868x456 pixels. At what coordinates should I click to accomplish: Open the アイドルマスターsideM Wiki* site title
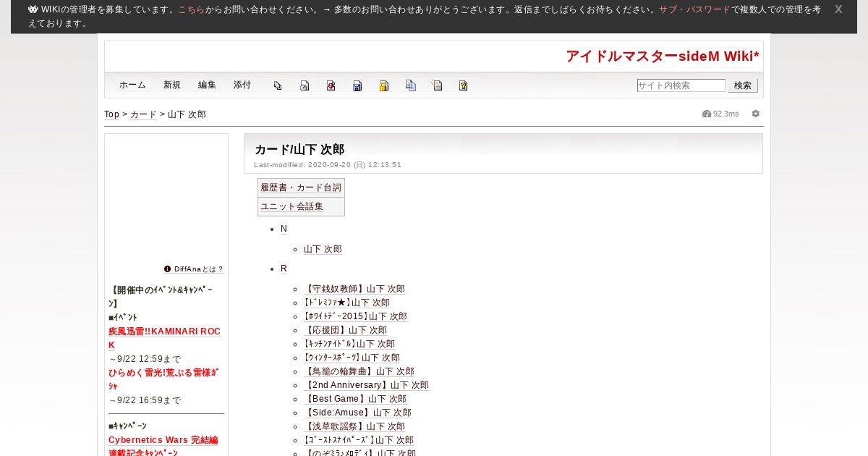[663, 56]
